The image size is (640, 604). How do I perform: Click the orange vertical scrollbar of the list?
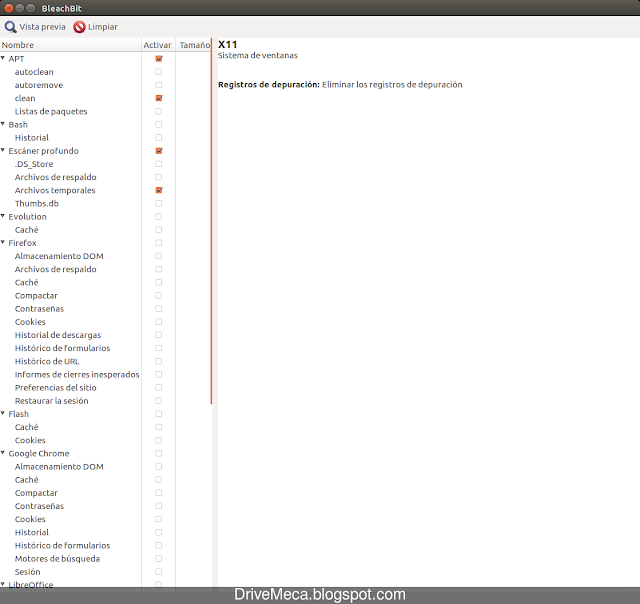tap(211, 222)
